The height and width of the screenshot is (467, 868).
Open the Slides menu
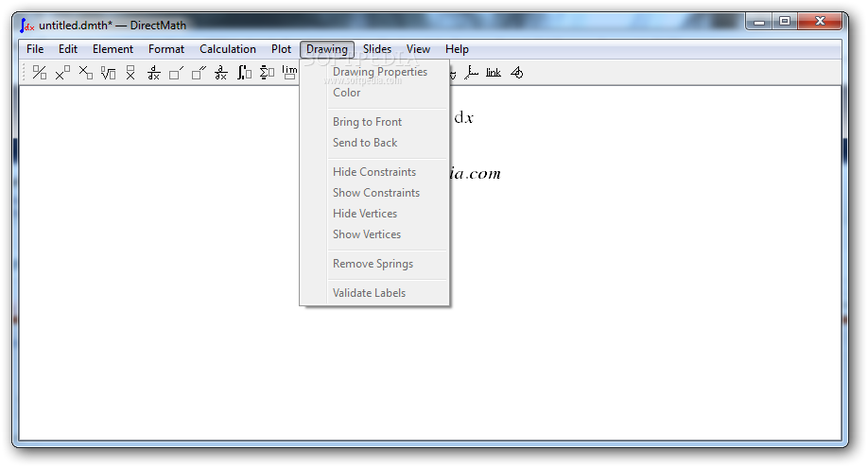(377, 49)
